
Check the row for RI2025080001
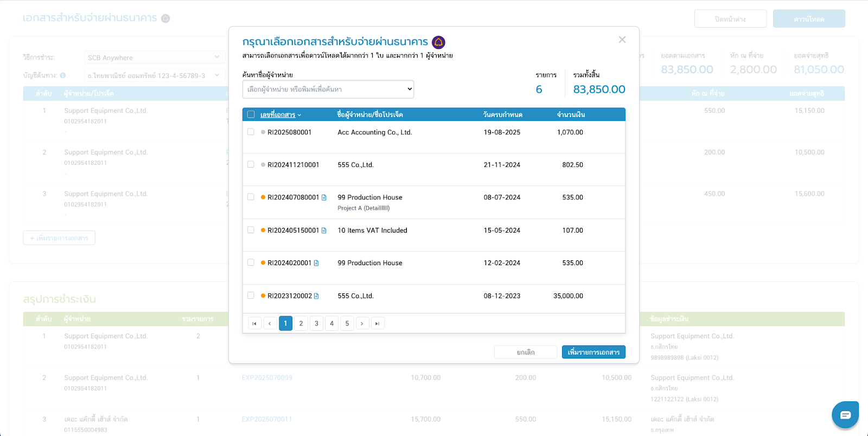click(251, 132)
